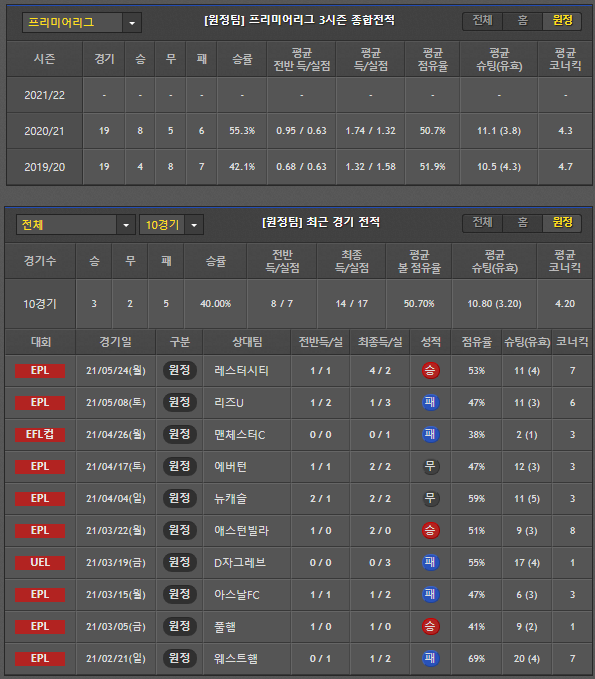The image size is (595, 679).
Task: Click blue 패 result icon for D자그레브
Action: pos(430,563)
